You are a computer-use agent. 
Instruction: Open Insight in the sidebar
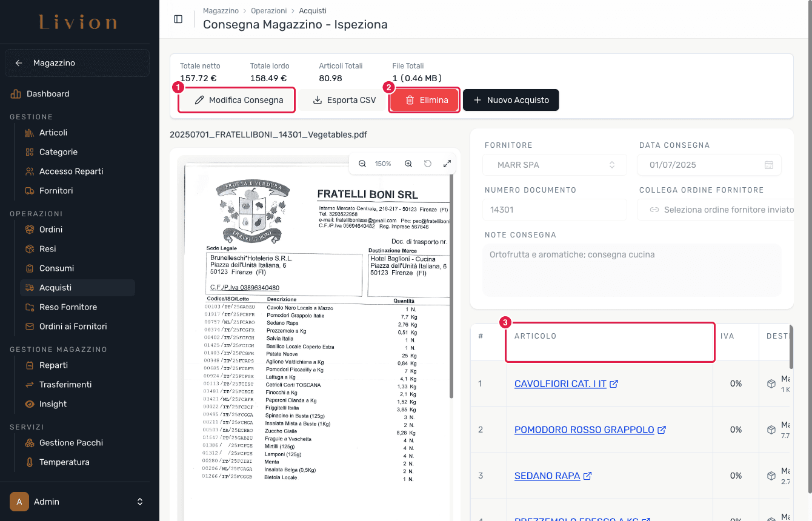pyautogui.click(x=53, y=404)
